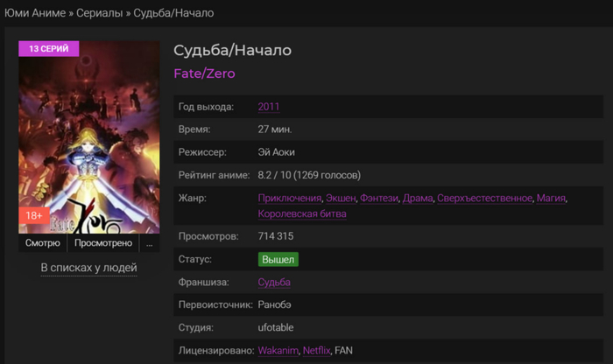Screen dimensions: 613x364
Task: Select release year 2011 link
Action: tap(269, 107)
